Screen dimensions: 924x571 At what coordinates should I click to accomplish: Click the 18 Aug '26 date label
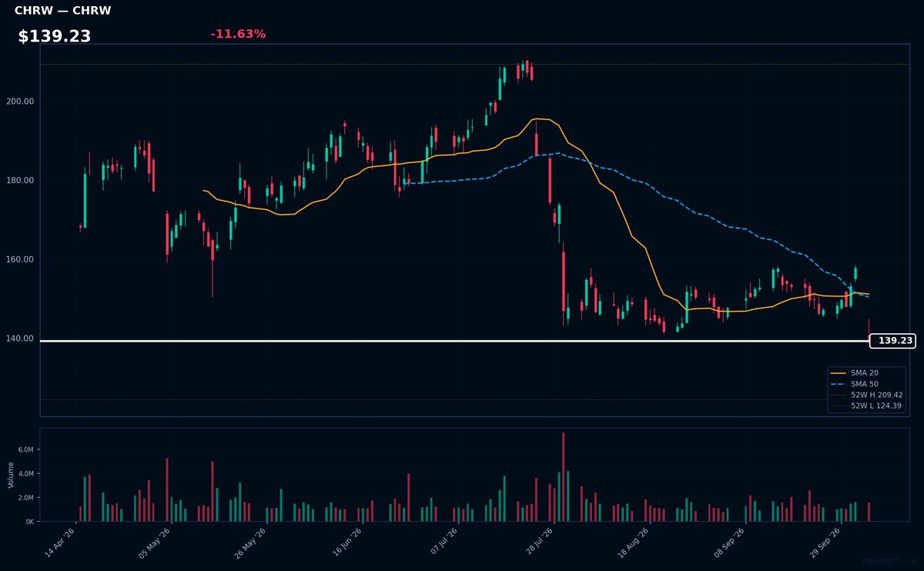click(635, 543)
